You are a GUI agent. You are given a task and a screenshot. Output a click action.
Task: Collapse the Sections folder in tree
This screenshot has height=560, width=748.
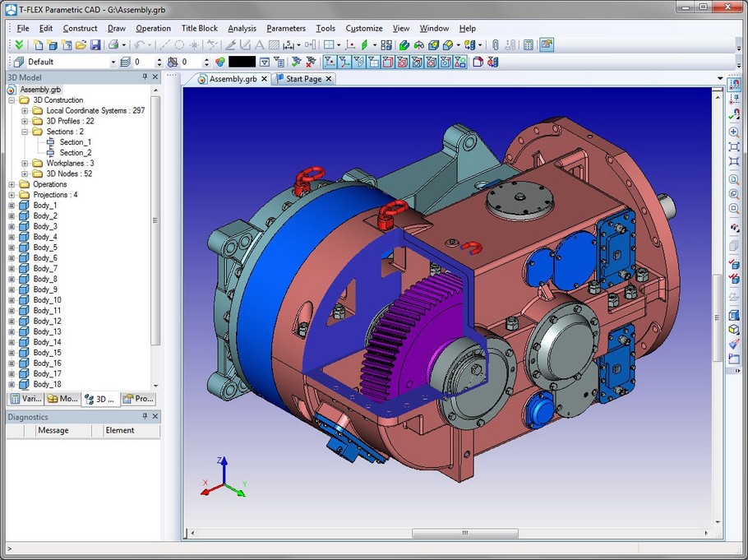[25, 132]
